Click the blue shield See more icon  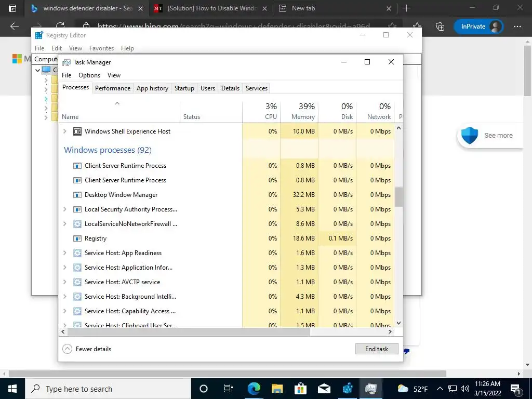[x=470, y=136]
